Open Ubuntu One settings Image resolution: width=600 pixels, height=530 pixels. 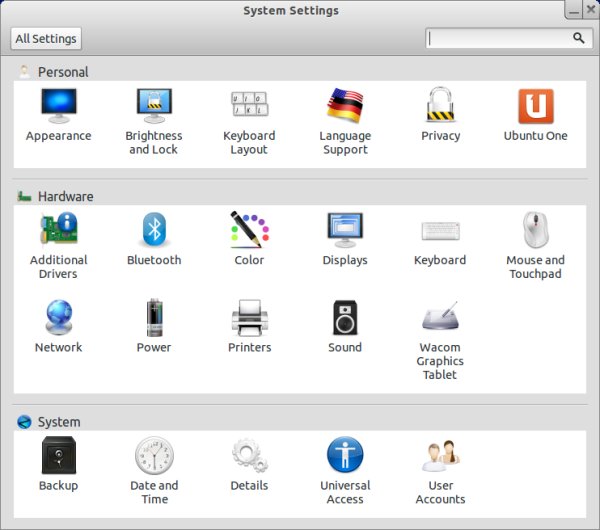535,115
